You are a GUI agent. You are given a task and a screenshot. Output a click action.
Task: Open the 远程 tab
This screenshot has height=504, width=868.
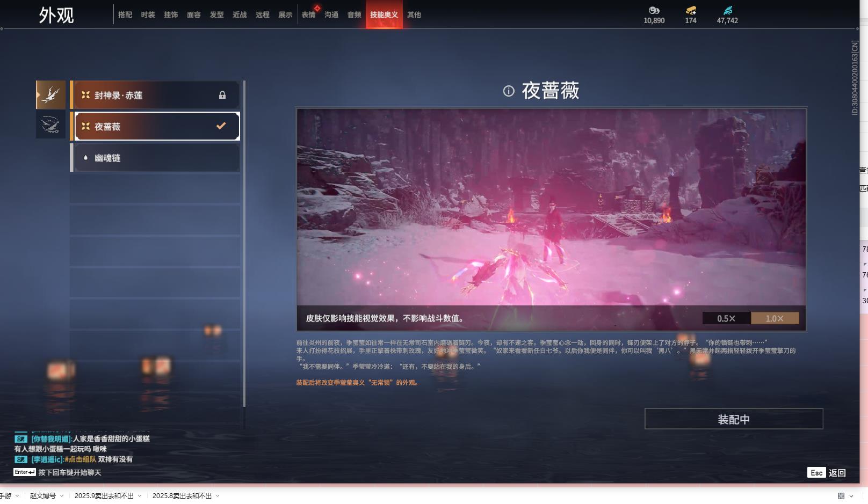point(263,15)
